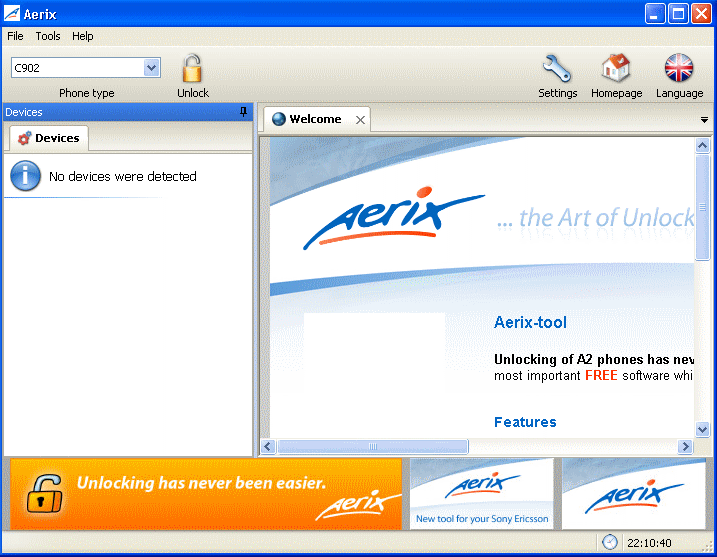Viewport: 717px width, 557px height.
Task: Minimize the Aerix window
Action: pyautogui.click(x=654, y=14)
